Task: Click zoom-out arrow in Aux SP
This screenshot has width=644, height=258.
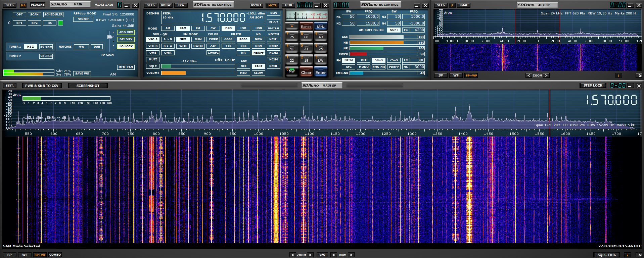Action: tap(529, 75)
